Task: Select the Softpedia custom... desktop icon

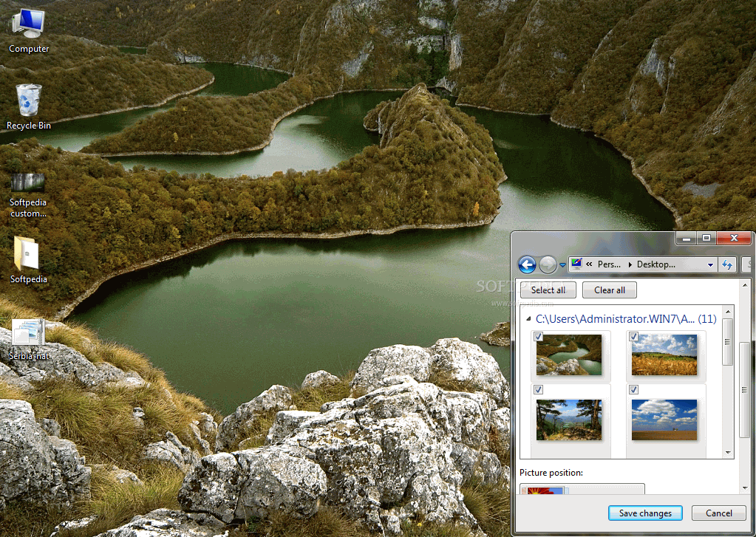Action: tap(28, 196)
